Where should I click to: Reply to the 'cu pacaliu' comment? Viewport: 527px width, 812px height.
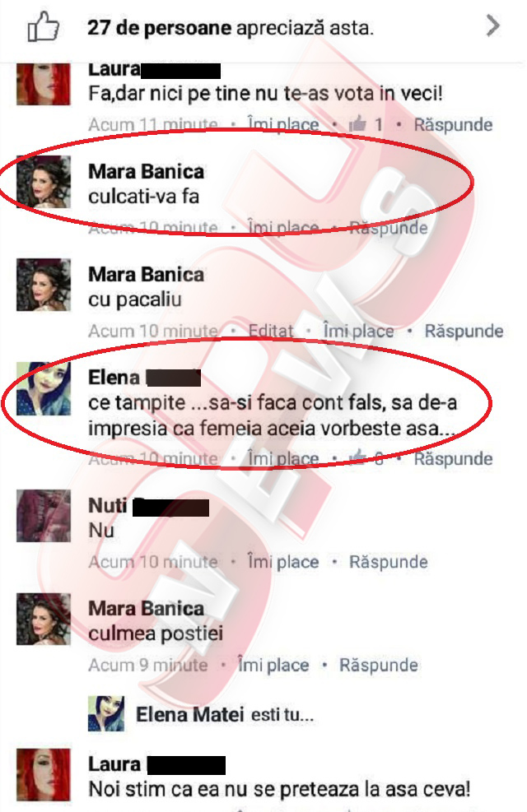pyautogui.click(x=464, y=331)
